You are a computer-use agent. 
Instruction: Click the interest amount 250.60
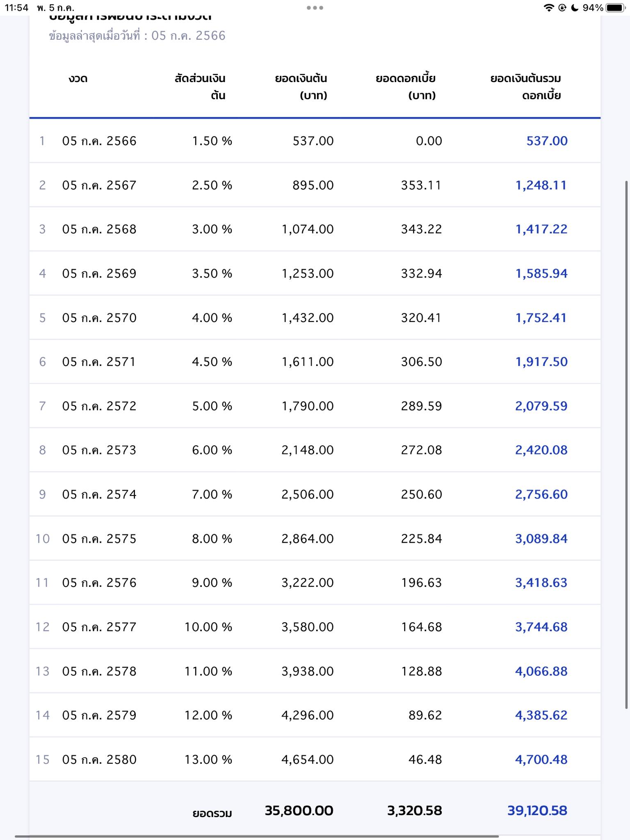(422, 494)
